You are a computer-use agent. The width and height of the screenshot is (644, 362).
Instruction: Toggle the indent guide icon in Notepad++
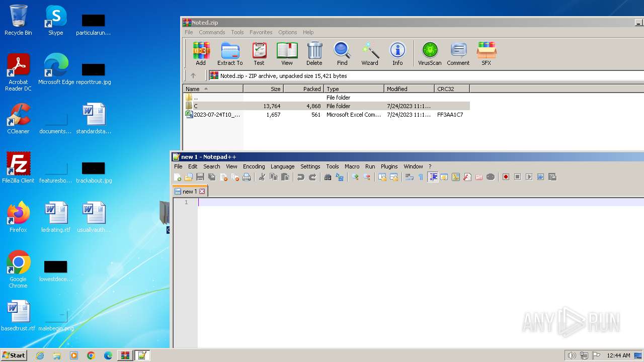click(x=433, y=177)
